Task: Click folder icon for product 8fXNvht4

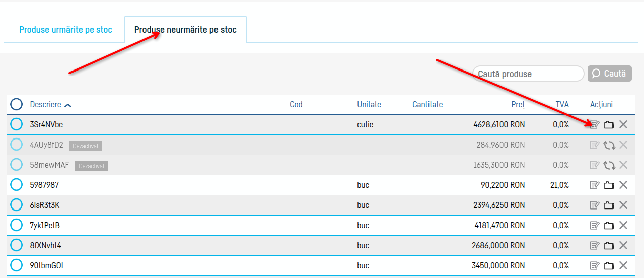Action: tap(609, 246)
